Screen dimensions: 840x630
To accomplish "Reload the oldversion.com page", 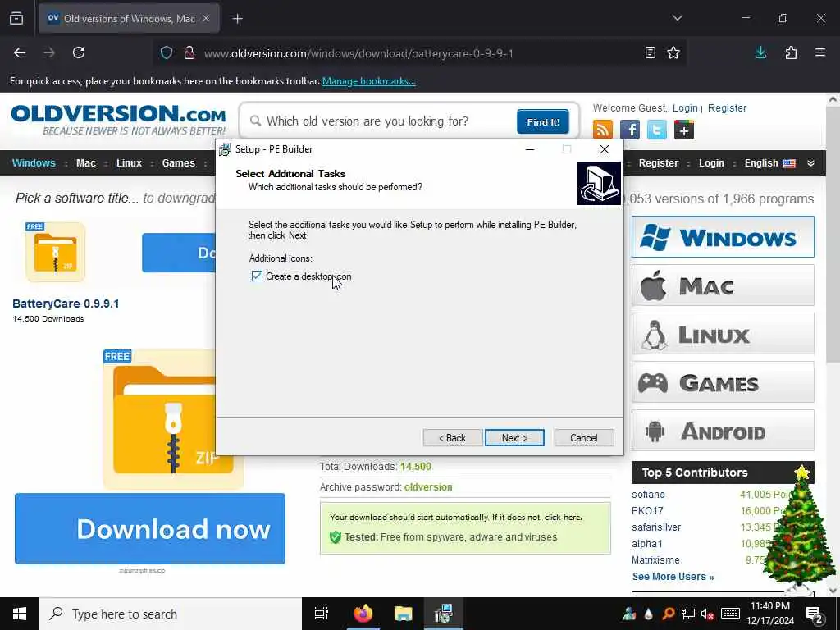I will coord(79,52).
